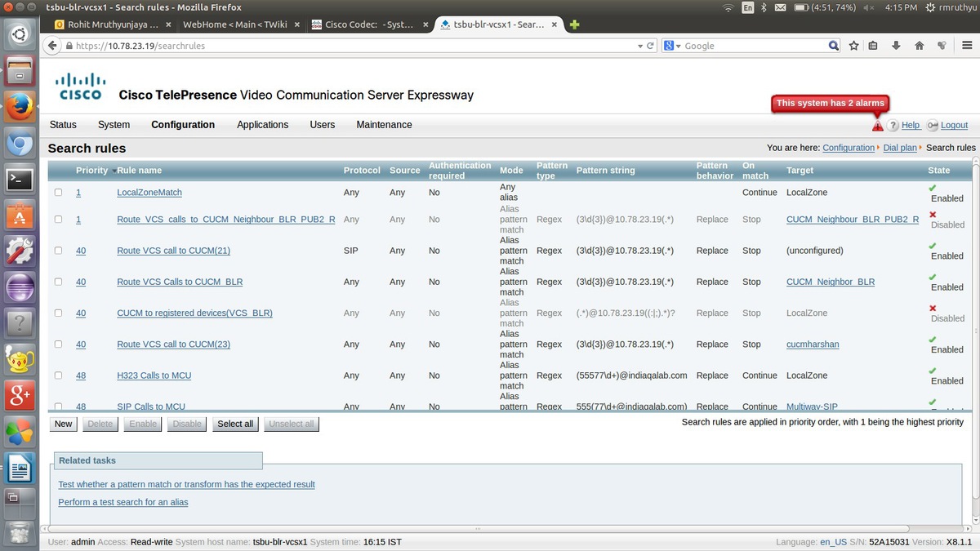Open test pattern match or transform link
This screenshot has width=980, height=551.
[x=186, y=484]
